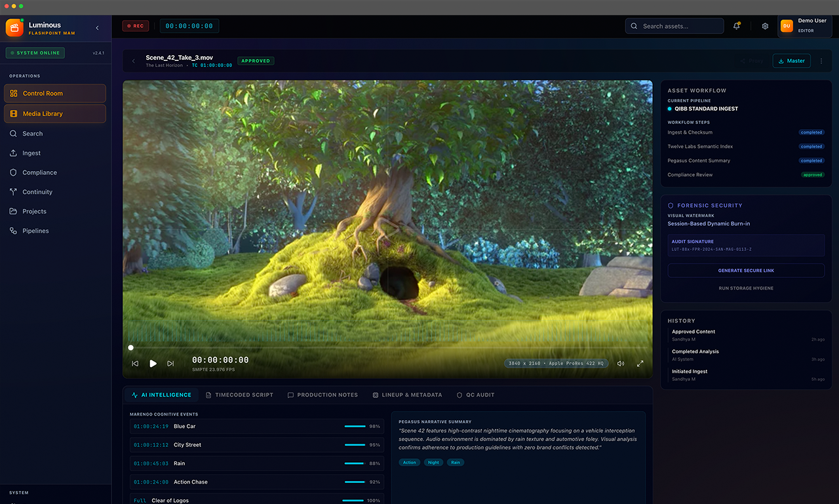This screenshot has width=839, height=504.
Task: Click the top bar timecode display 00:00:00:00
Action: [189, 26]
